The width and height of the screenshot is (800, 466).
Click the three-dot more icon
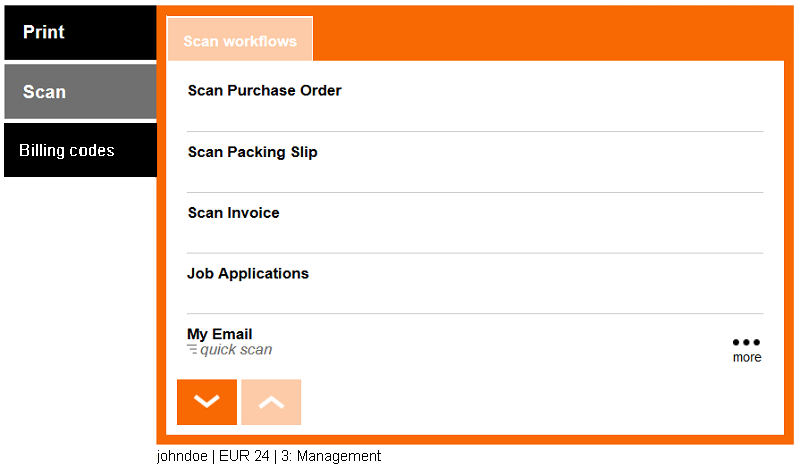click(746, 342)
